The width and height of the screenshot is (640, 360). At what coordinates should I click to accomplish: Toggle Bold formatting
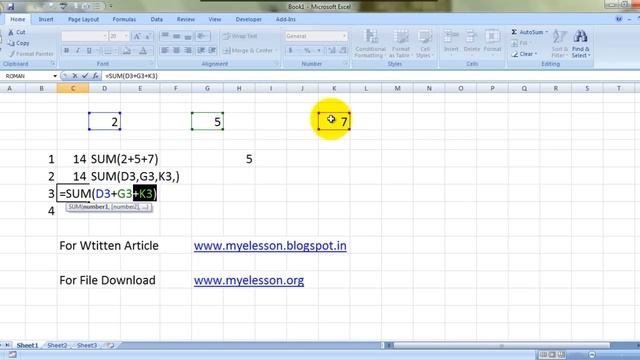click(x=67, y=51)
